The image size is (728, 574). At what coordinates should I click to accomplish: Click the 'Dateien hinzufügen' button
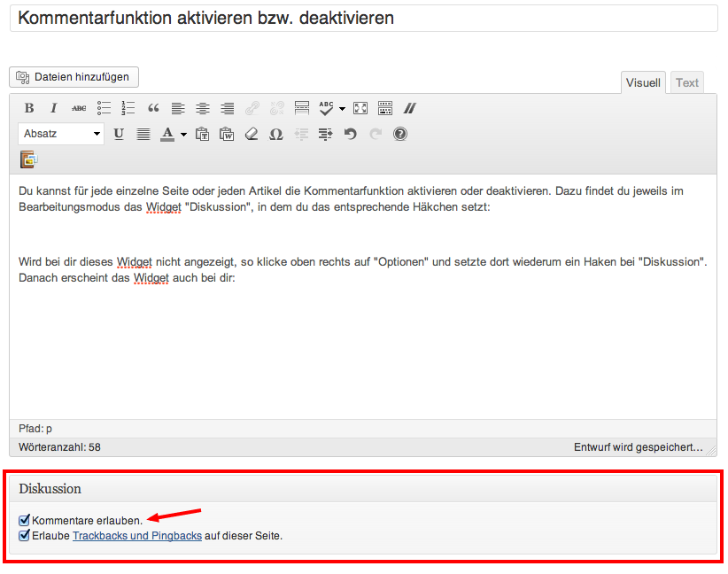[x=74, y=77]
